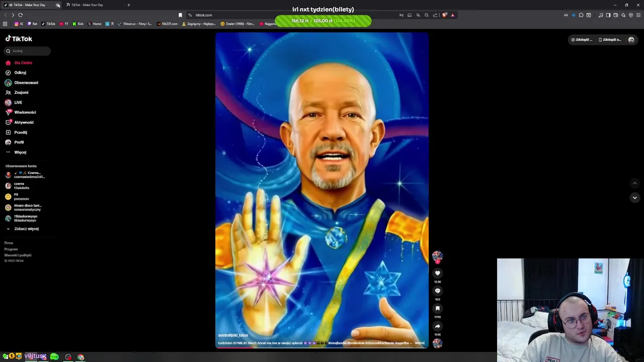
Task: Go to the previous video with up arrow
Action: (634, 183)
